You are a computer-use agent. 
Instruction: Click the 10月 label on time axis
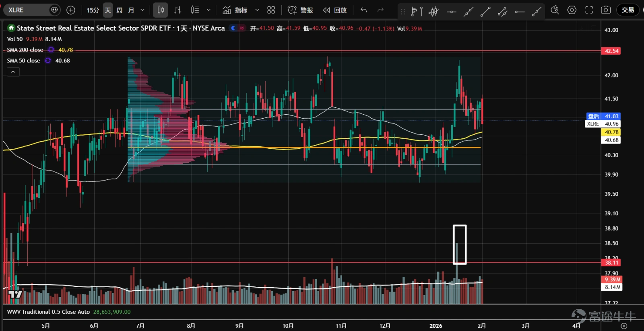[288, 326]
